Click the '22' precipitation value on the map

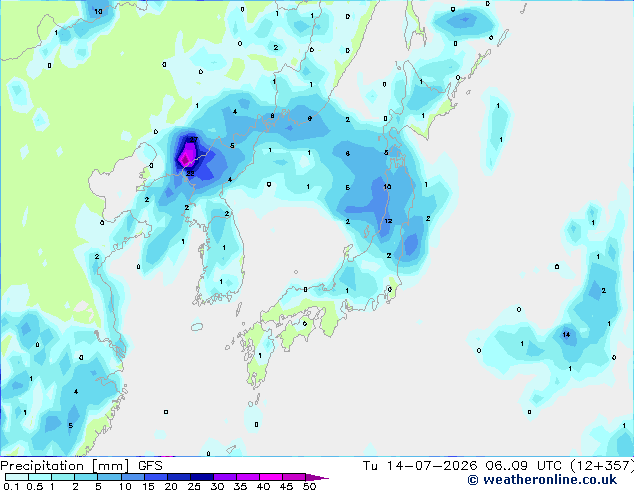click(190, 173)
